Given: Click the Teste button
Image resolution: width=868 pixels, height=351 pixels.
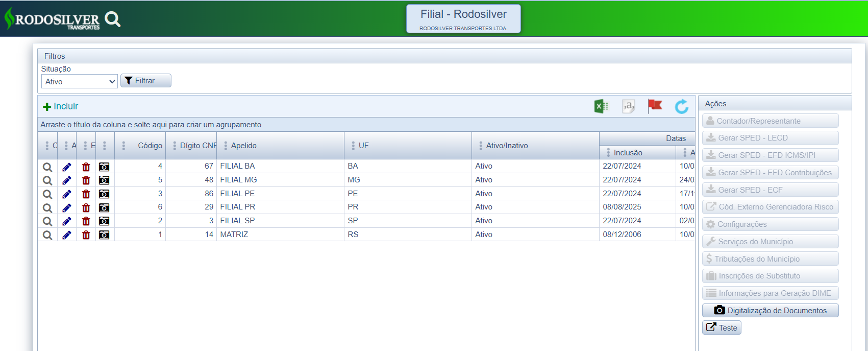Looking at the screenshot, I should 722,328.
